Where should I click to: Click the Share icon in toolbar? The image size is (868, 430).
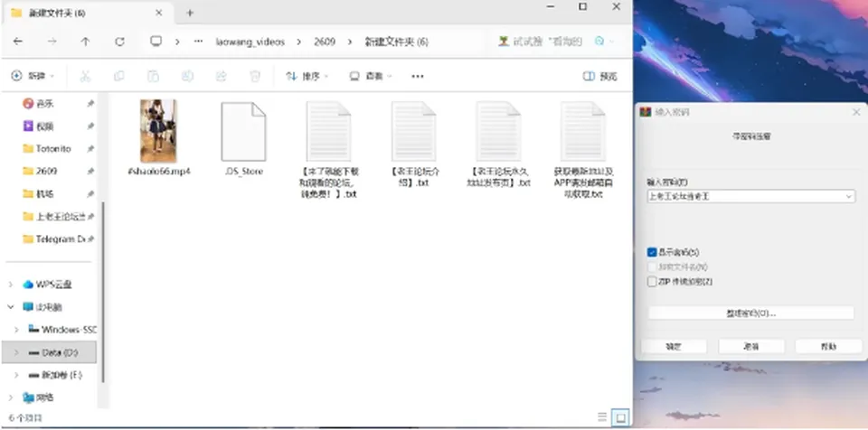pyautogui.click(x=221, y=77)
